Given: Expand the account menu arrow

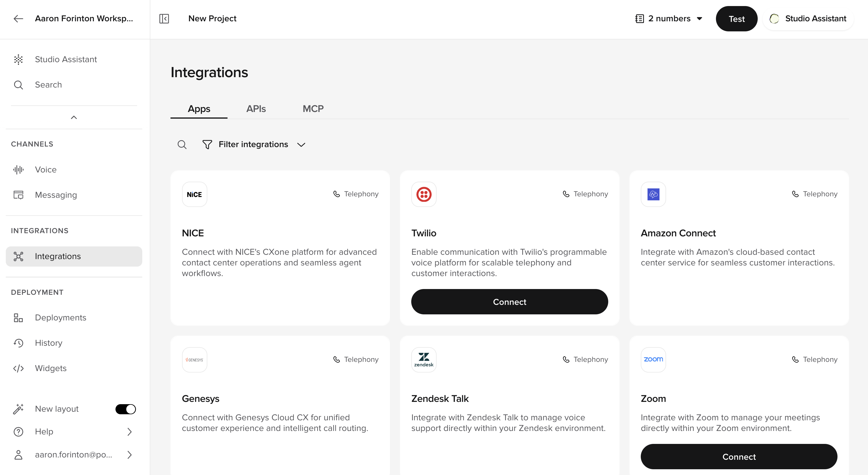Looking at the screenshot, I should point(130,455).
